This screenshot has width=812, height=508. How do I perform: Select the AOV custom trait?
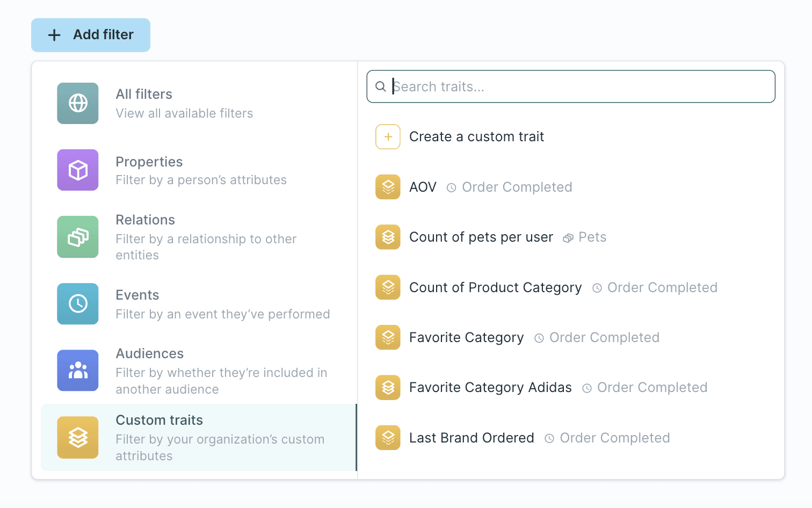click(423, 187)
